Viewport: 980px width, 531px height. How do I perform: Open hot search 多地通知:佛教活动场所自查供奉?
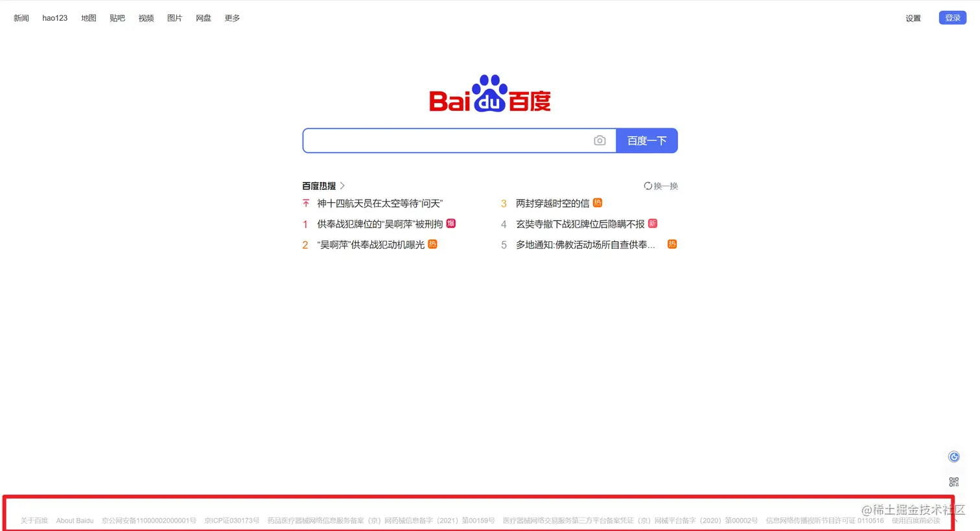(x=585, y=245)
